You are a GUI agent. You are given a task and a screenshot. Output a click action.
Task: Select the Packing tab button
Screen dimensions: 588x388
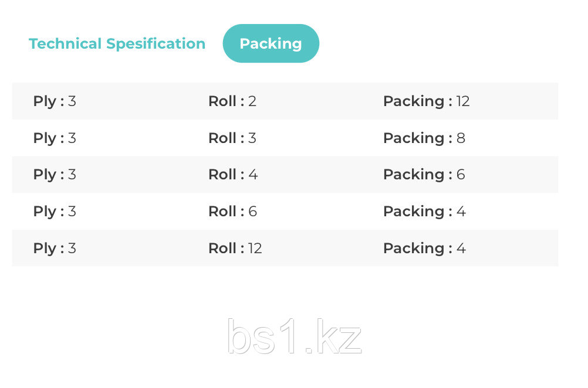pos(271,43)
